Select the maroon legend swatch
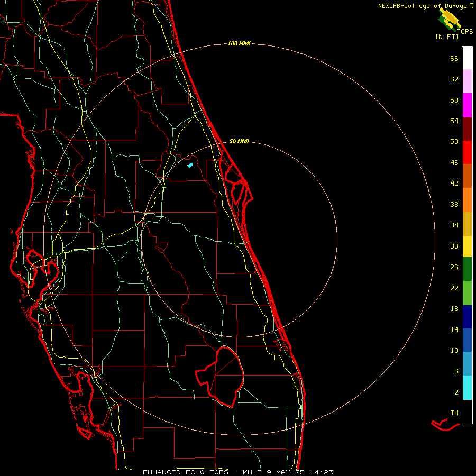This screenshot has height=476, width=476. [467, 129]
